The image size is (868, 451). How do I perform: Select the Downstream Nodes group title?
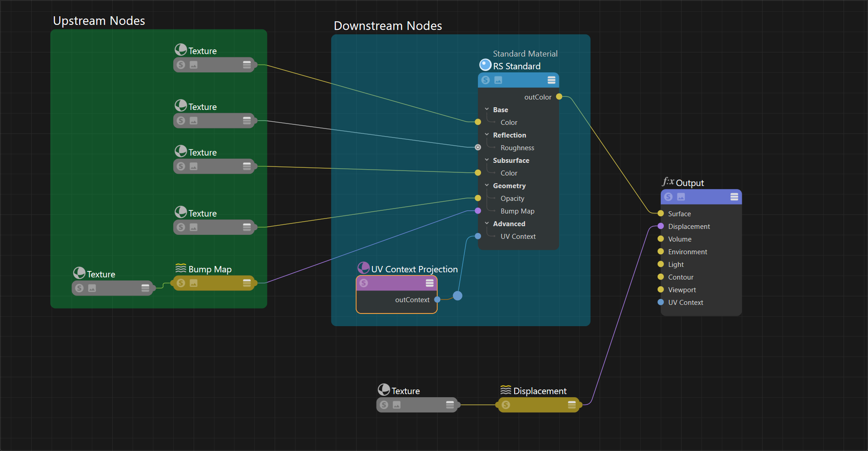point(387,26)
